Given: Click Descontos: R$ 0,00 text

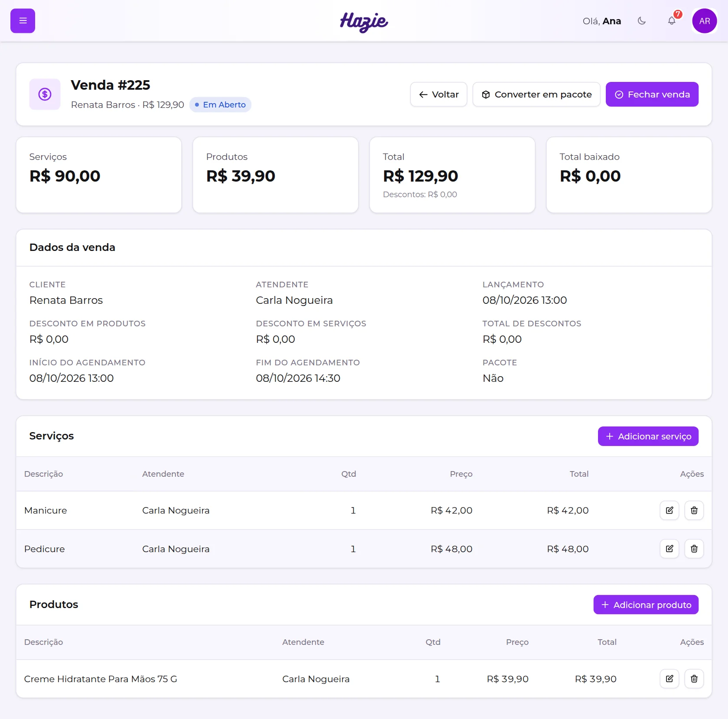Looking at the screenshot, I should [420, 195].
